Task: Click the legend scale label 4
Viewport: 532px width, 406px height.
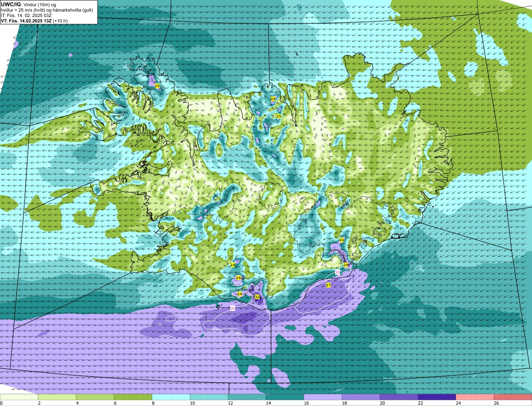Action: click(x=77, y=403)
